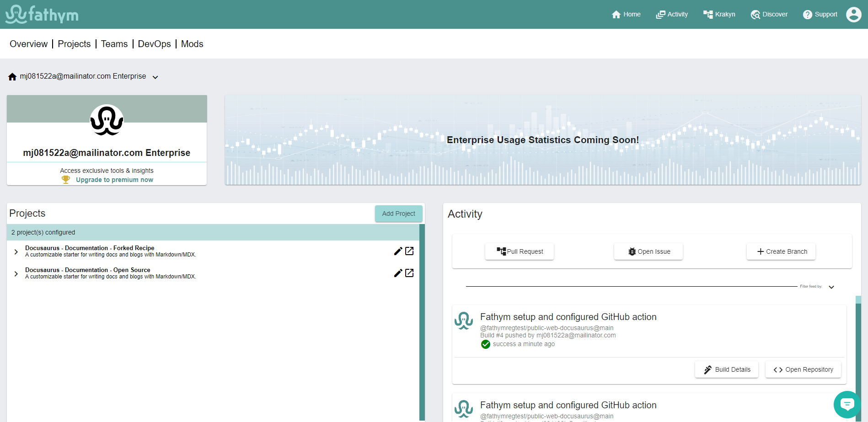This screenshot has width=868, height=422.
Task: Open the Activity navigation link
Action: coord(672,14)
